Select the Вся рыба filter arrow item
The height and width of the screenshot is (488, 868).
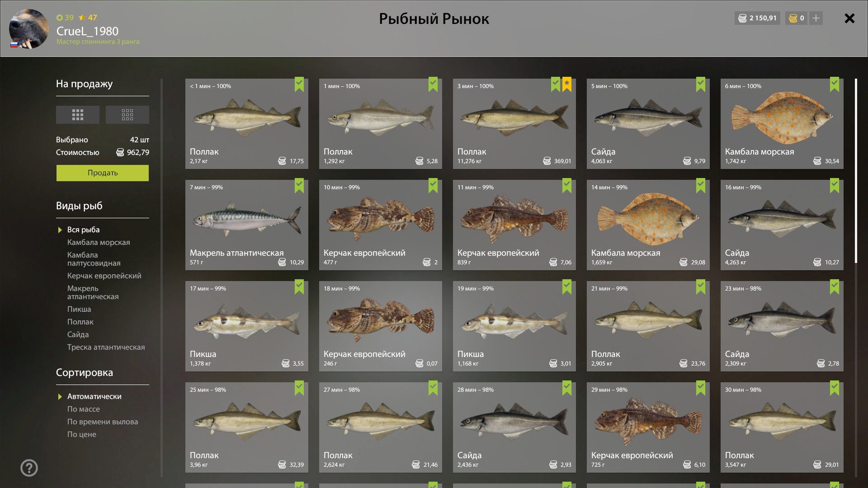(x=84, y=230)
